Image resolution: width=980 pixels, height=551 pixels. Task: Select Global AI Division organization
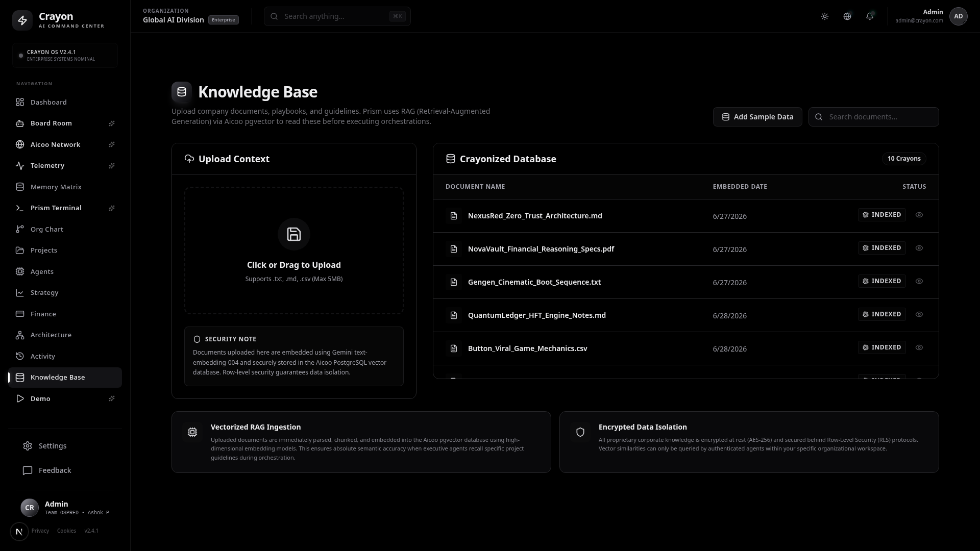(174, 20)
